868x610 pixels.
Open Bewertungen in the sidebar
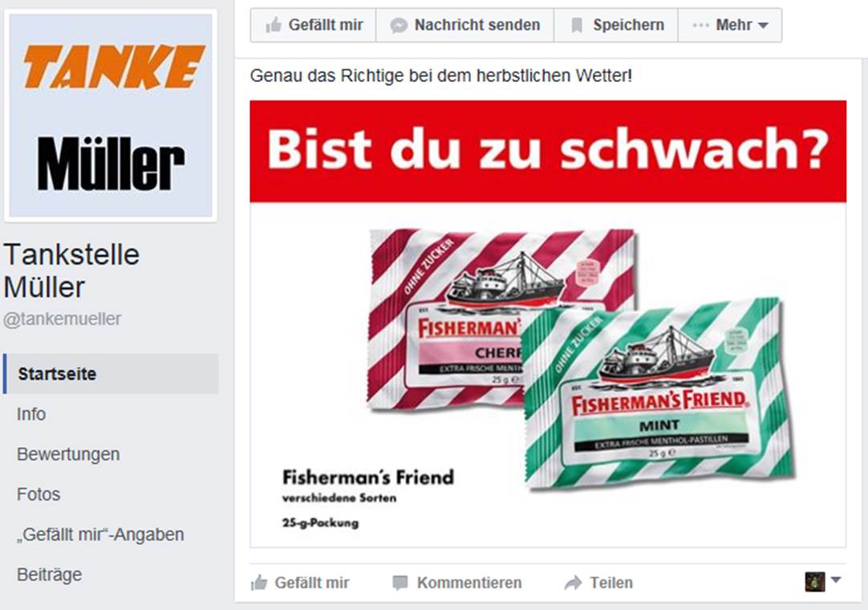[68, 454]
